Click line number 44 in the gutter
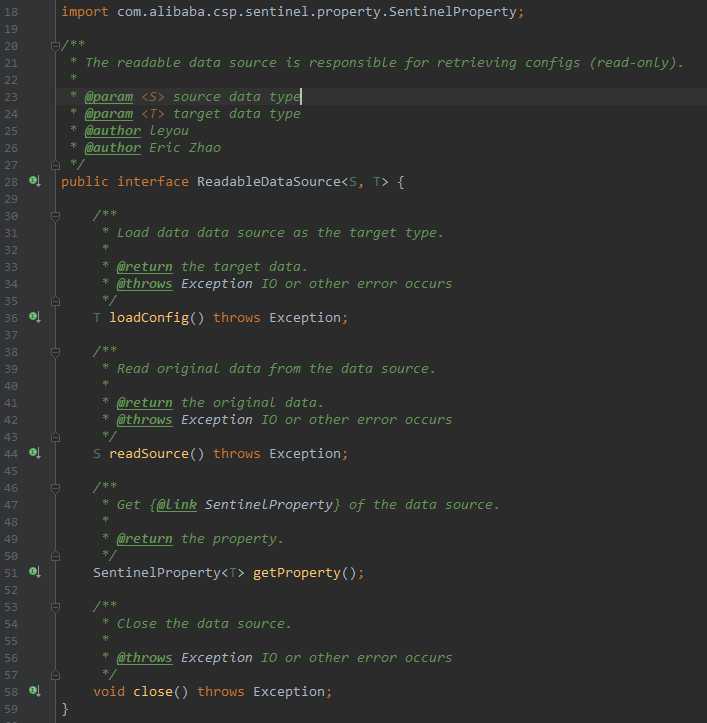 click(11, 454)
